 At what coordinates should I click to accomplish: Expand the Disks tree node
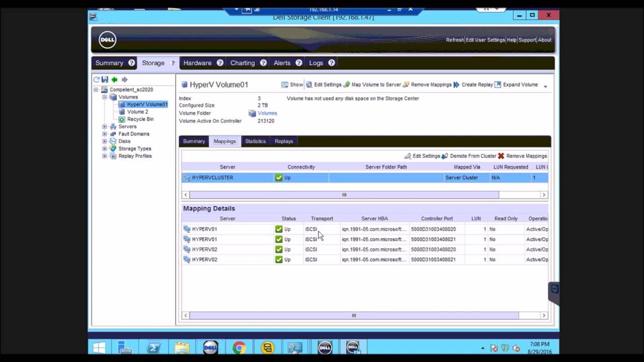tap(105, 141)
